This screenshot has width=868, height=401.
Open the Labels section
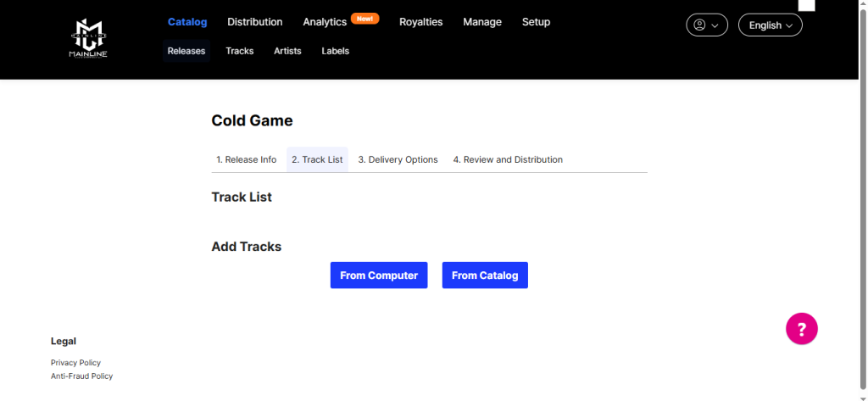335,51
